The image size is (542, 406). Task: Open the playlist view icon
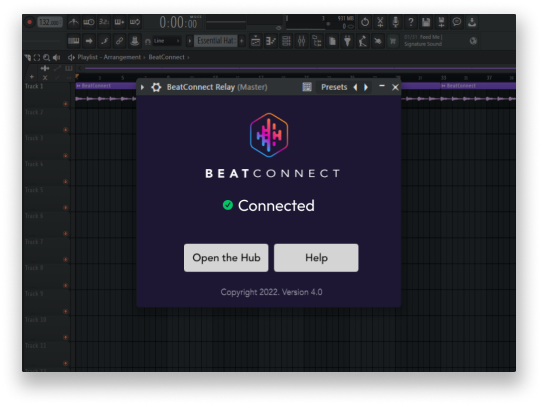click(x=255, y=41)
